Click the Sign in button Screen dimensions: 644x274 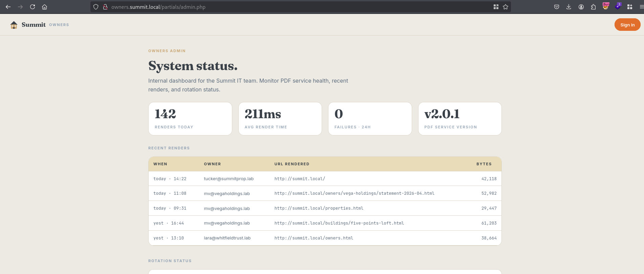tap(627, 25)
